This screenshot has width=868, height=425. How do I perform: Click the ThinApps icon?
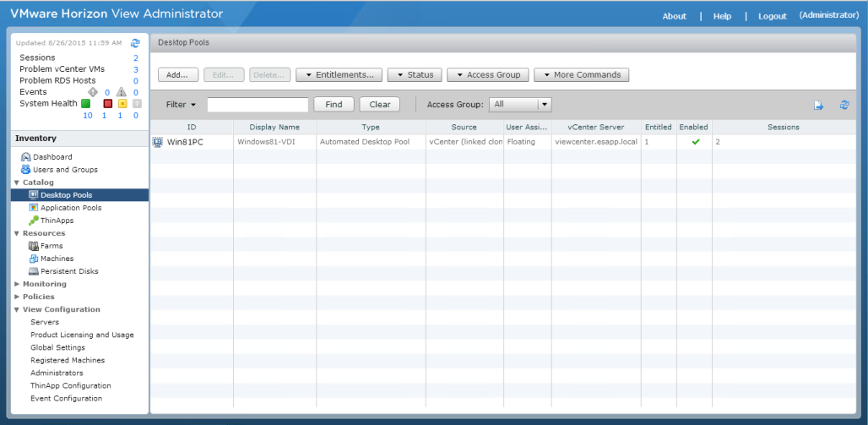33,221
